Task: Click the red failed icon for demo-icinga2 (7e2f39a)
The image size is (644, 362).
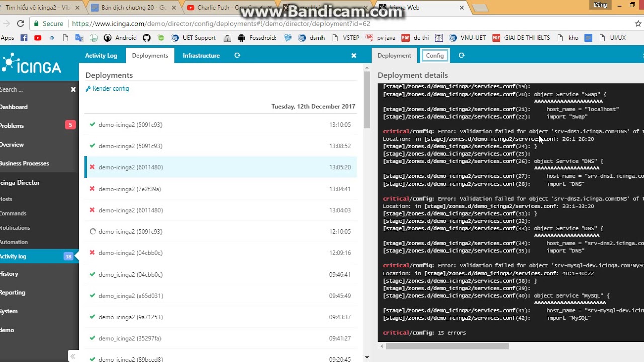Action: point(92,189)
